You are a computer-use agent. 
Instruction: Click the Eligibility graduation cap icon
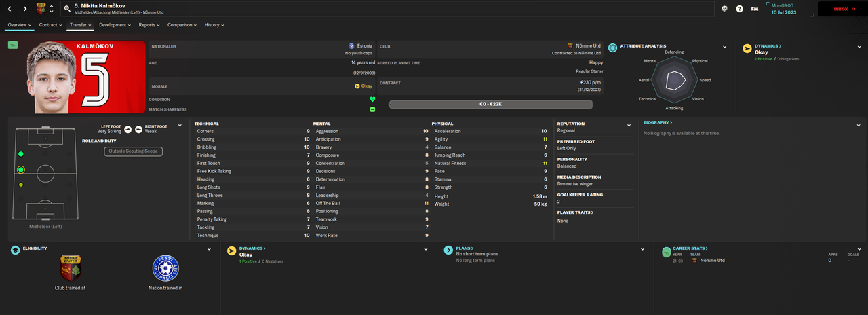point(16,250)
